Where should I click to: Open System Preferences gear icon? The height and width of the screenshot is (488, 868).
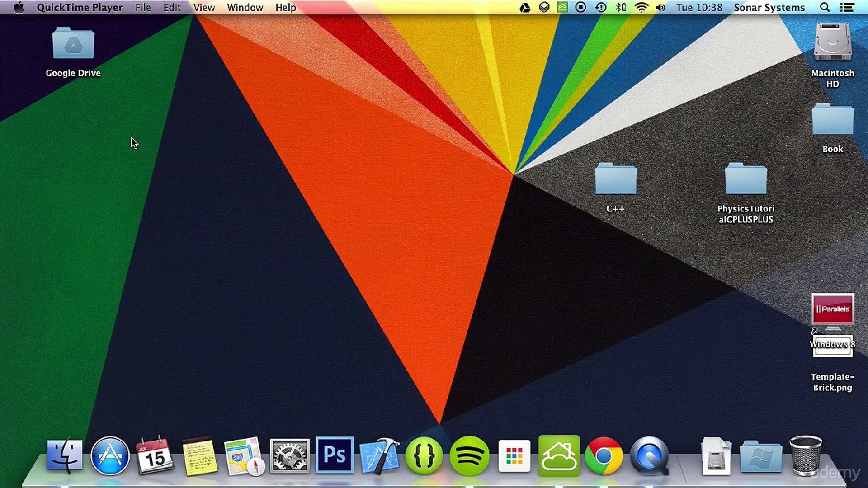pos(290,456)
